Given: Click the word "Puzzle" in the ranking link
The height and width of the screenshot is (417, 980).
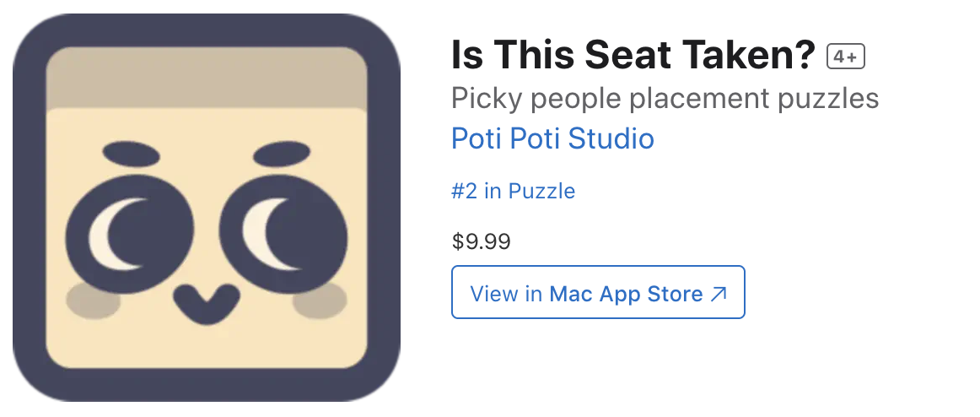Looking at the screenshot, I should pos(541,191).
